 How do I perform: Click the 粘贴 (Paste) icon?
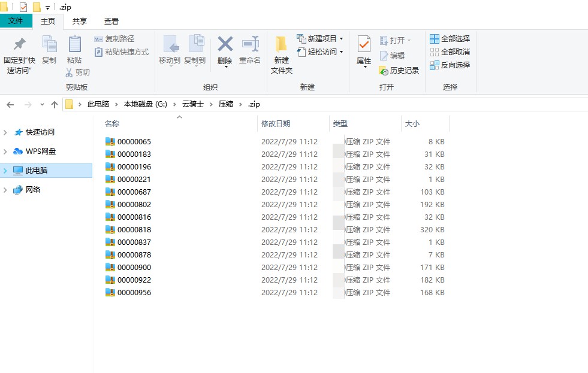(x=74, y=52)
